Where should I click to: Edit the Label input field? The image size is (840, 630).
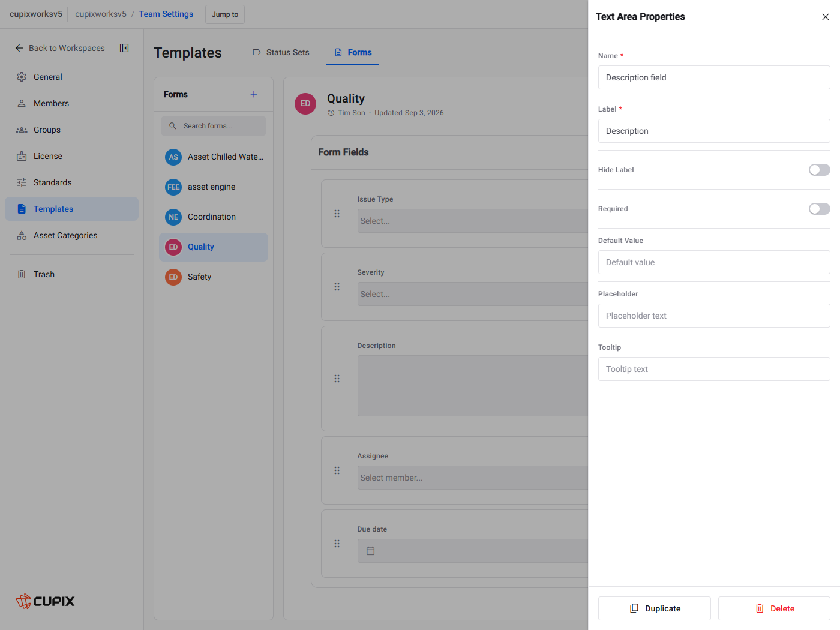point(714,131)
